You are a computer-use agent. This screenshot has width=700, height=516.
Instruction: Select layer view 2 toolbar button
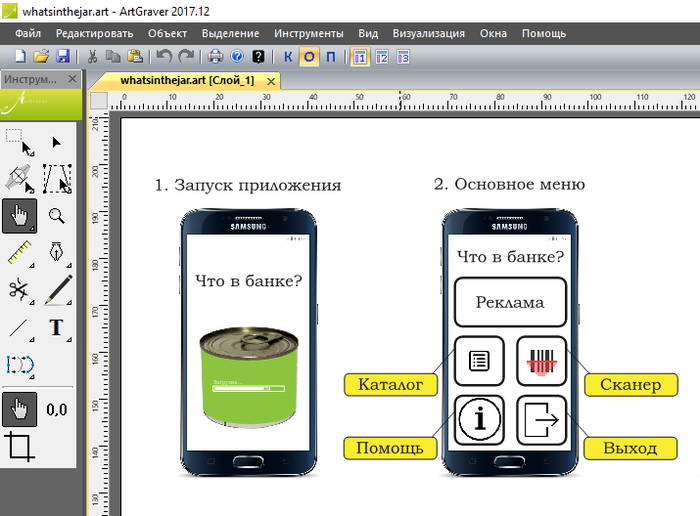[382, 57]
